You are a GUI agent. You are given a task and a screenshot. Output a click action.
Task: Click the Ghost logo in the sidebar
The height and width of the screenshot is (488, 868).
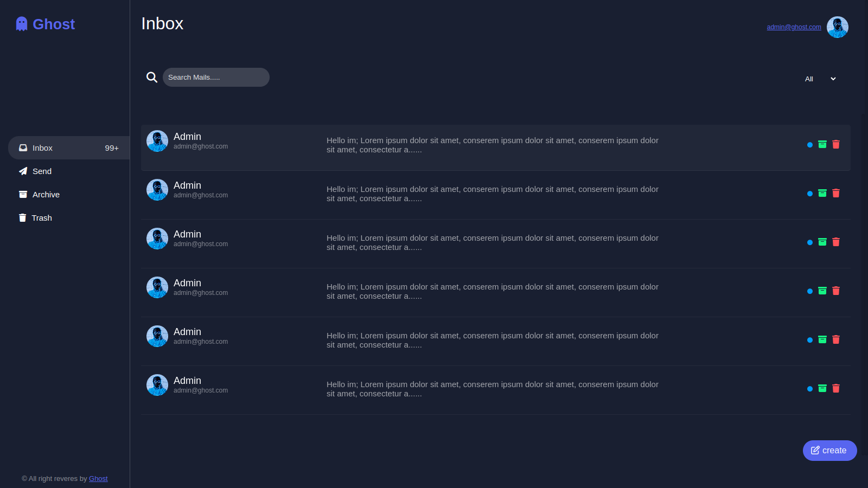pos(46,24)
